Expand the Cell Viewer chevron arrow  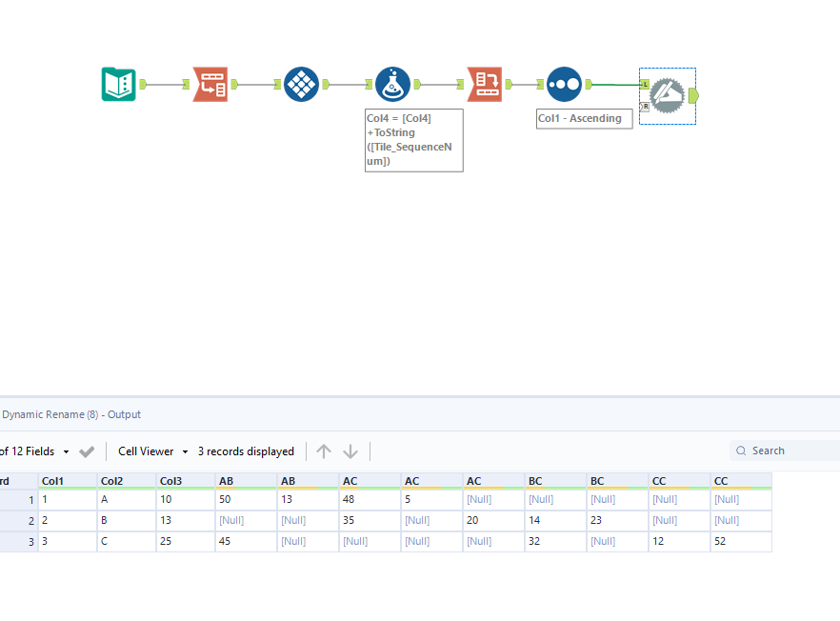click(x=186, y=451)
